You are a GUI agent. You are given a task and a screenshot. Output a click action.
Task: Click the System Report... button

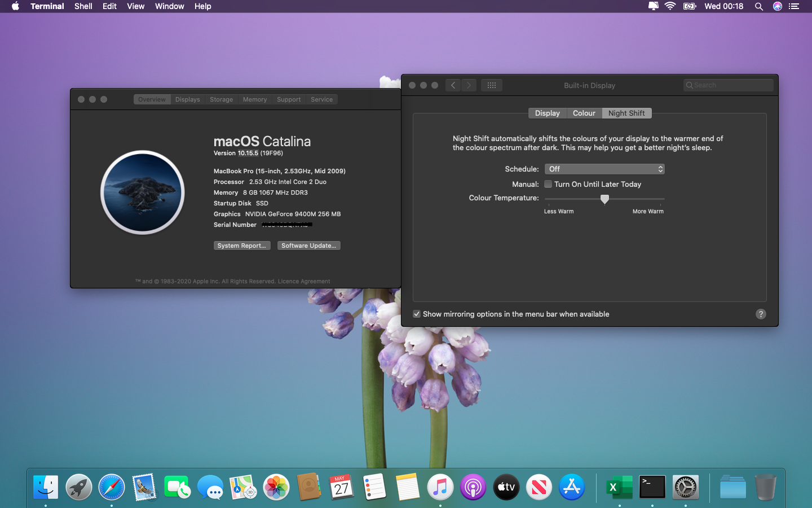tap(242, 246)
